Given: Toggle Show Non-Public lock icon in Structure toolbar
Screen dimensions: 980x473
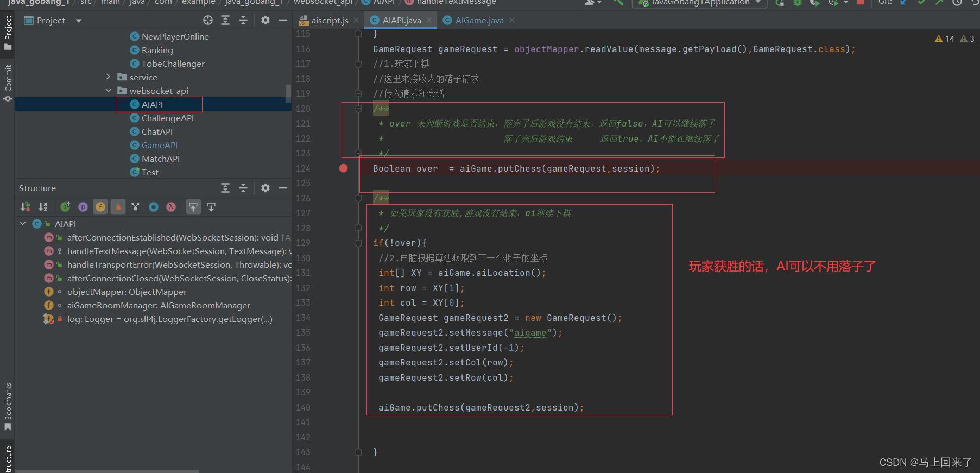Looking at the screenshot, I should [118, 207].
